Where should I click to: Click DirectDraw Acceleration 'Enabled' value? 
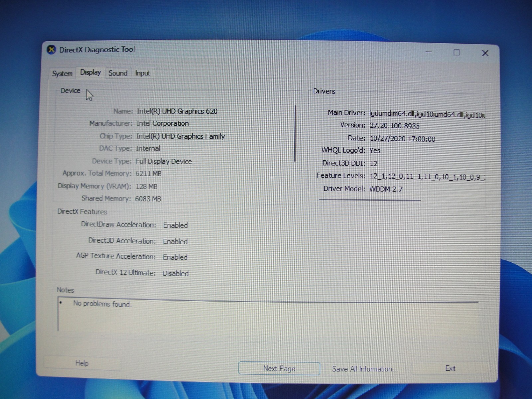tap(175, 225)
